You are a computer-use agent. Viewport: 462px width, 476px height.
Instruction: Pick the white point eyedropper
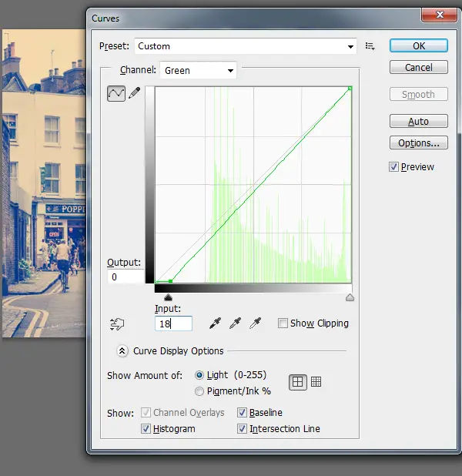[255, 323]
